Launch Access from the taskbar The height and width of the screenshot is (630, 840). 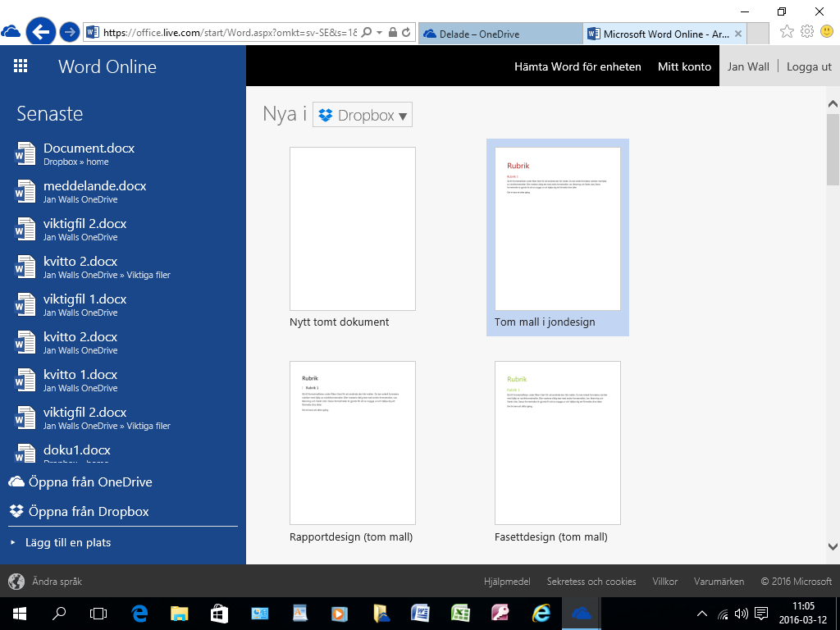(500, 614)
